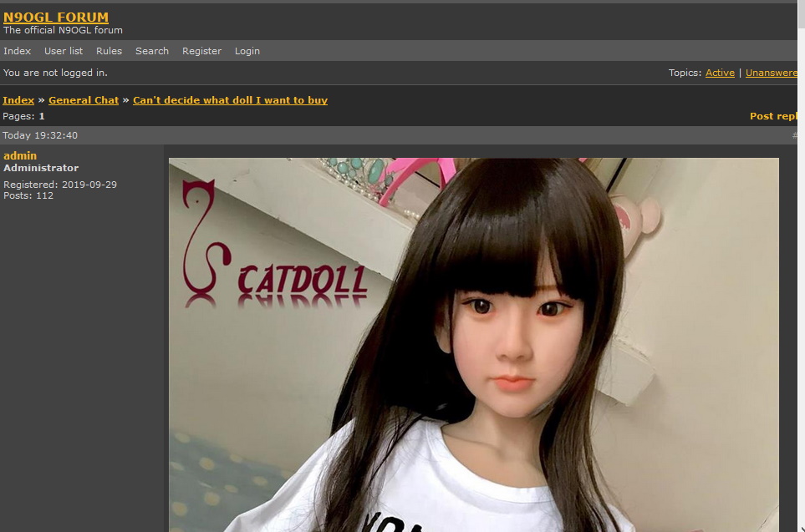Screen dimensions: 805x532
Task: Click the posted doll image
Action: [x=473, y=345]
